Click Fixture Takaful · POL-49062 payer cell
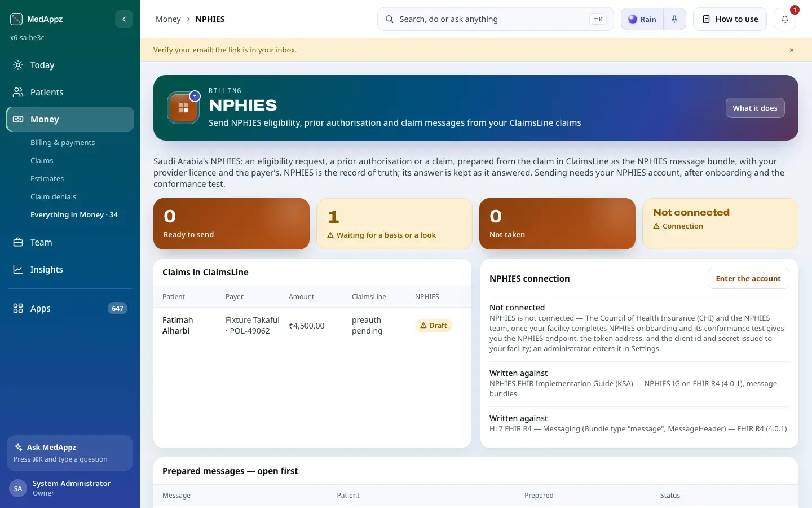The width and height of the screenshot is (812, 508). (253, 325)
